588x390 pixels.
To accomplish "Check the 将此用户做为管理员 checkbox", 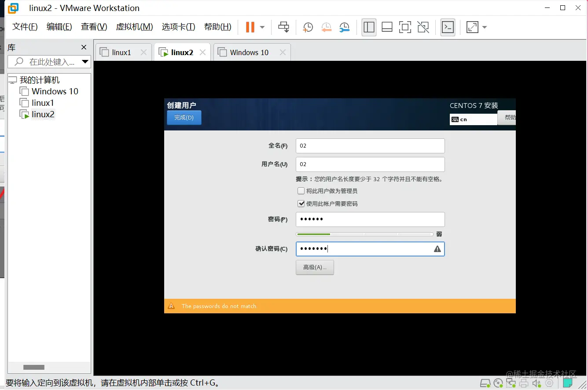I will [301, 191].
